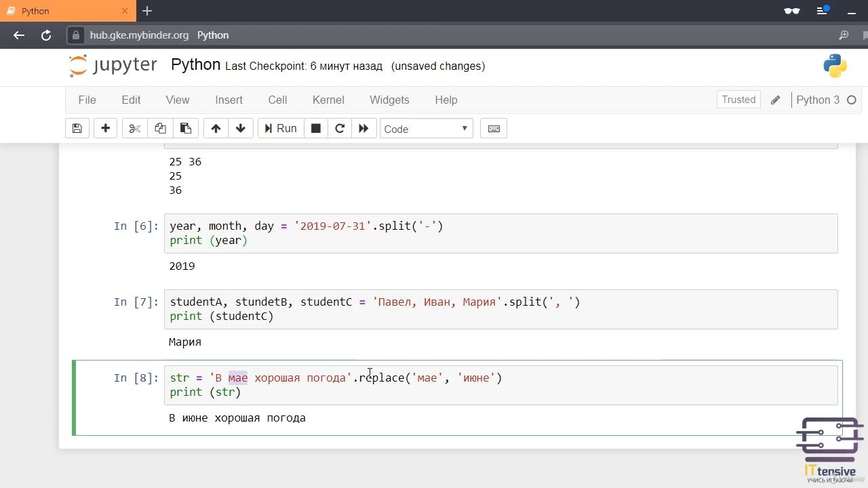Rename the notebook title Python
Image resolution: width=868 pixels, height=488 pixels.
tap(195, 64)
